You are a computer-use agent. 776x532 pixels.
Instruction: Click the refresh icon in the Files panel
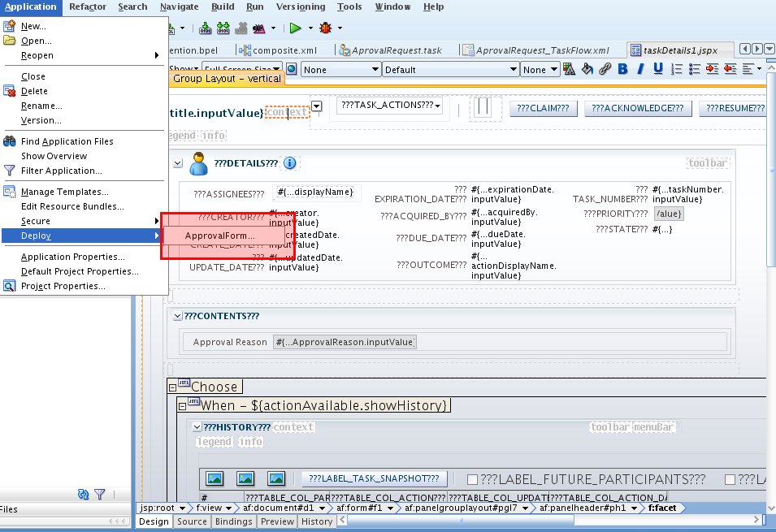point(83,494)
